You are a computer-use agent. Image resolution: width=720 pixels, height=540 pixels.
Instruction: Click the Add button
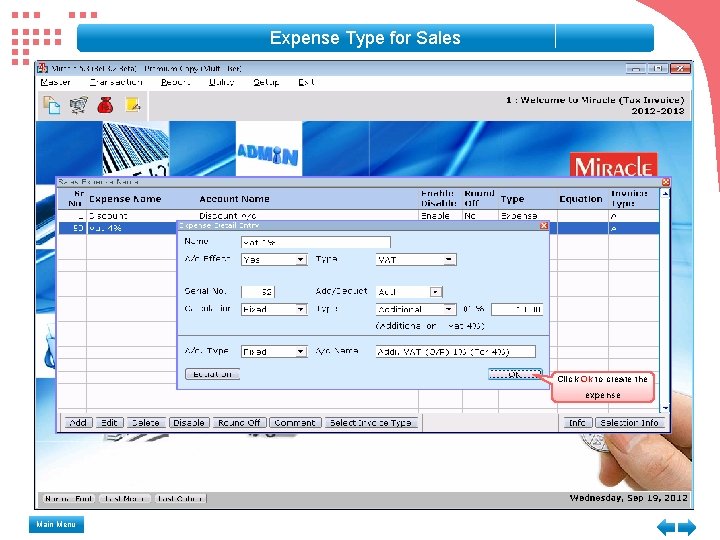(x=78, y=422)
